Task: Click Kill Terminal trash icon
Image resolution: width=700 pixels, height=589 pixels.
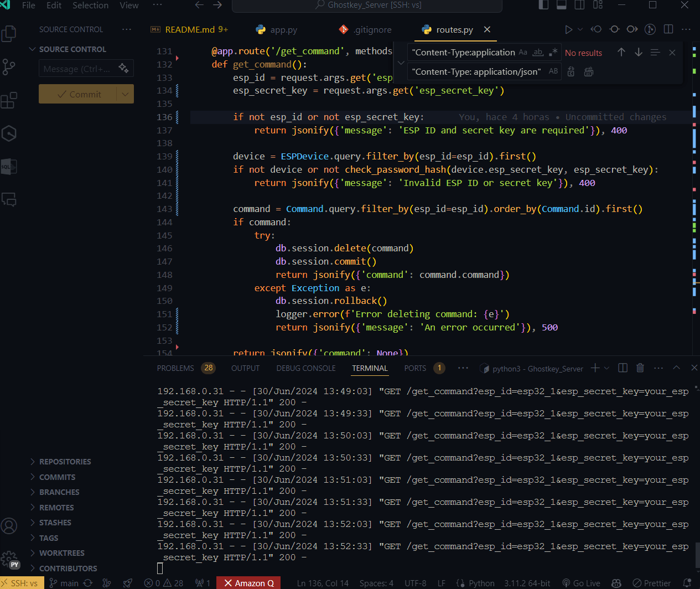Action: [640, 368]
